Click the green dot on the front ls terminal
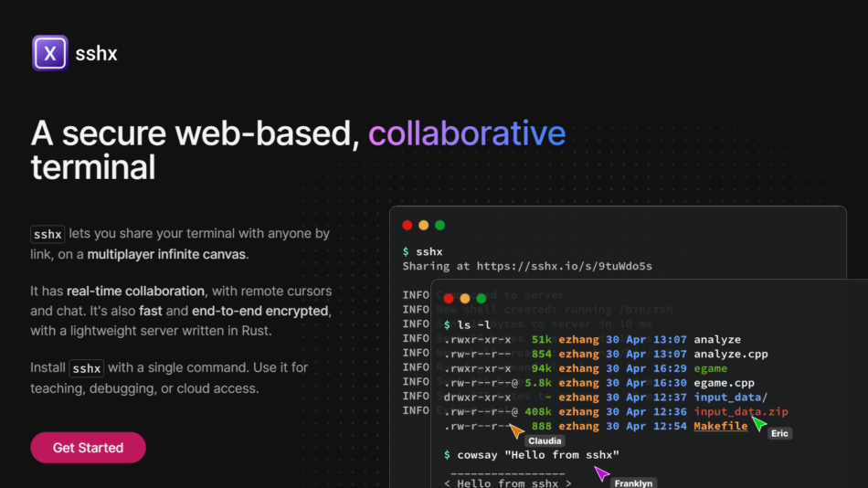Screen dimensions: 868x488 click(482, 298)
